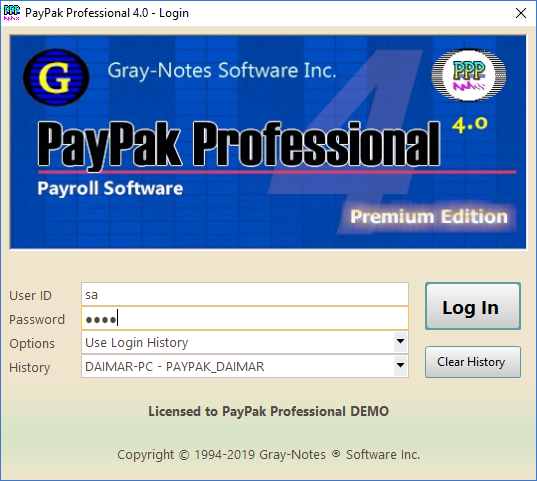This screenshot has height=481, width=537.
Task: Click the Payroll Software subtitle
Action: pos(110,188)
